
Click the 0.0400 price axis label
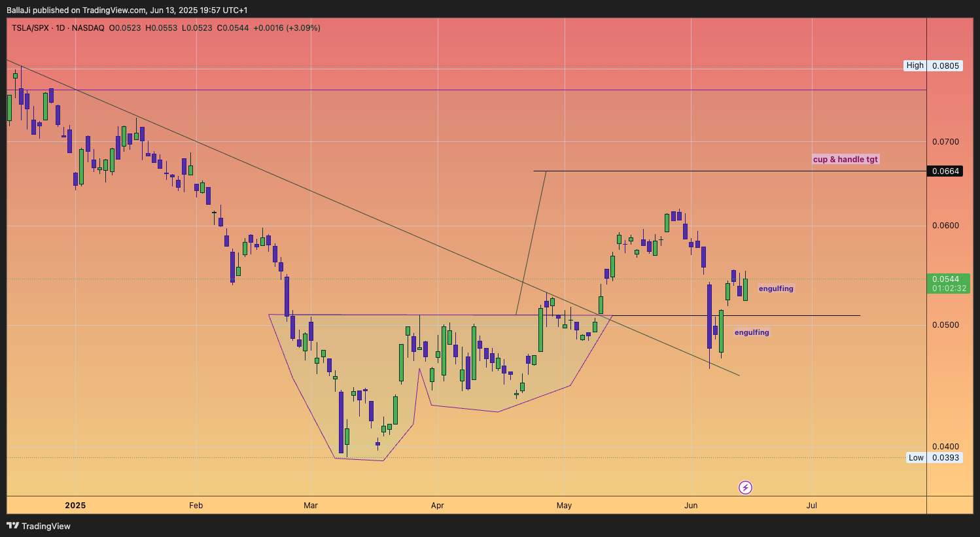click(x=945, y=447)
